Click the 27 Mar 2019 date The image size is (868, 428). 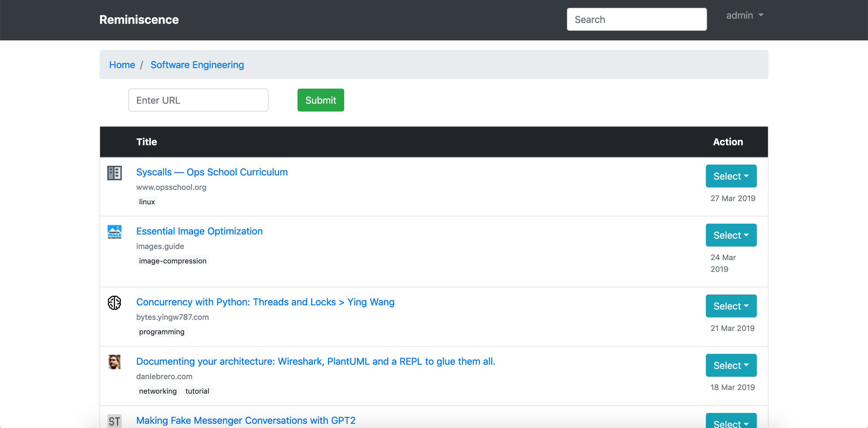click(x=733, y=199)
